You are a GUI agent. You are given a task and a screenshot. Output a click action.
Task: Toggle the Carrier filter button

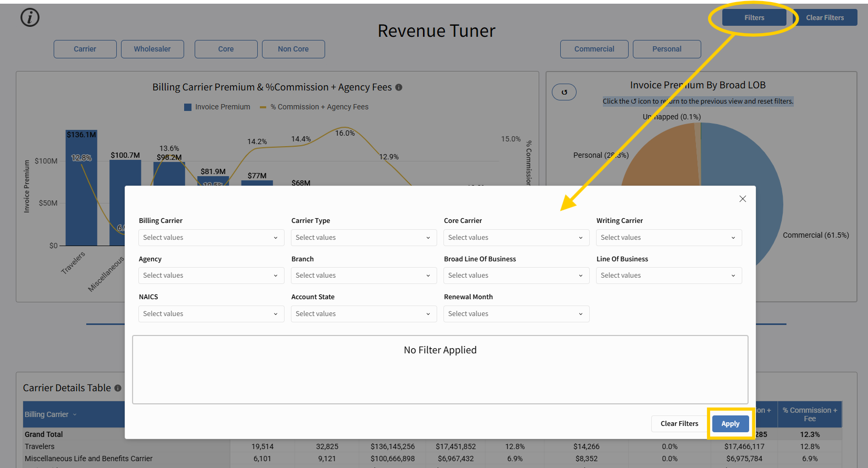(x=85, y=49)
